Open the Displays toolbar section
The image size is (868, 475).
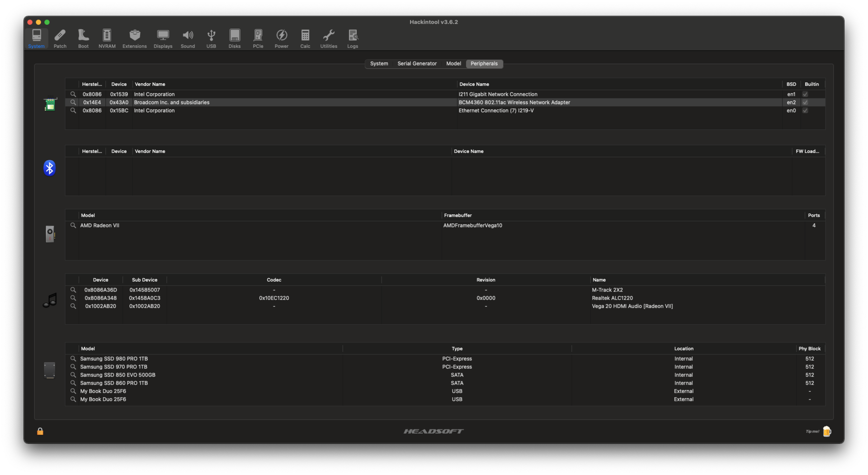coord(163,39)
